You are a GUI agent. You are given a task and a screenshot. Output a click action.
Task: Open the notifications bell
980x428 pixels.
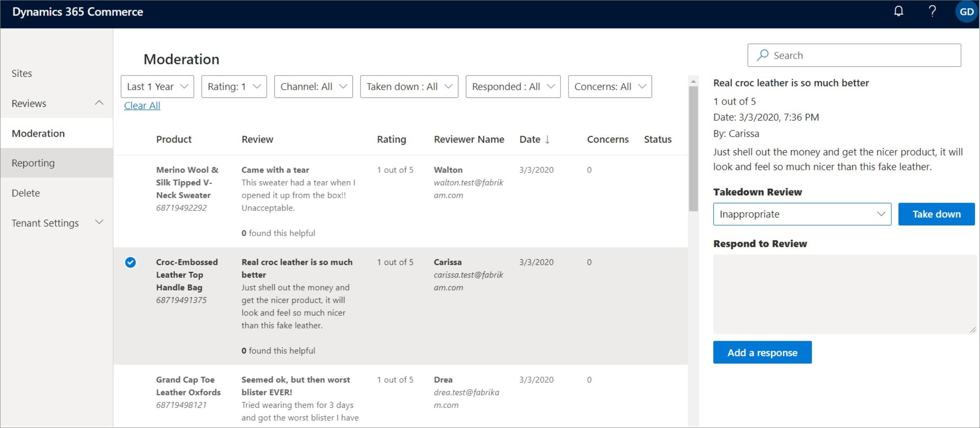tap(899, 11)
